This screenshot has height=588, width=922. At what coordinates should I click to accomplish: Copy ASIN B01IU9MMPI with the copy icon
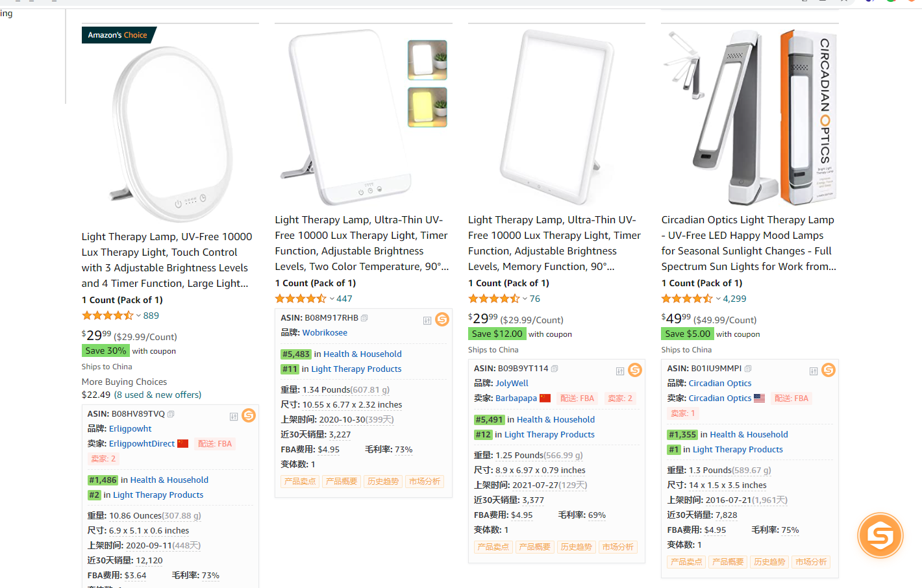coord(748,369)
